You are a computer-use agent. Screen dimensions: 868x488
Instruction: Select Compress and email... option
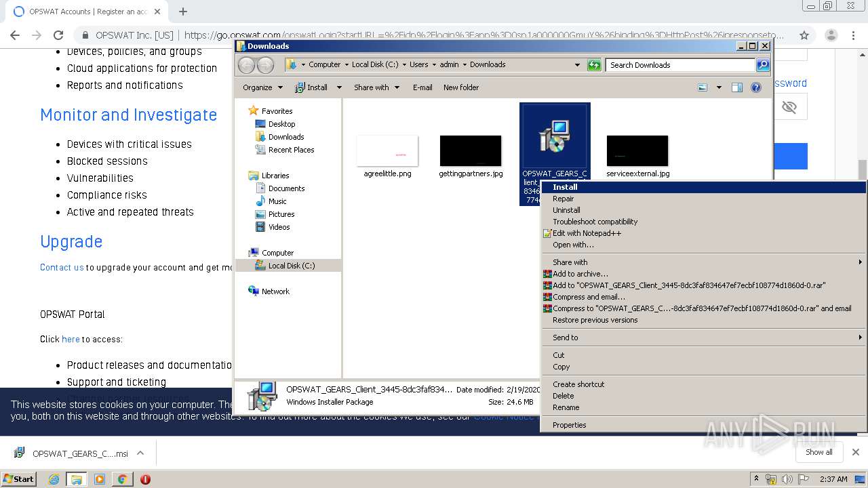click(704, 297)
